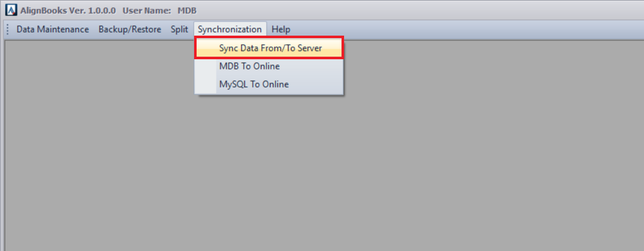Click the AlignBooks Ver. 1.0.0.0 title text
644x251 pixels.
coord(68,11)
